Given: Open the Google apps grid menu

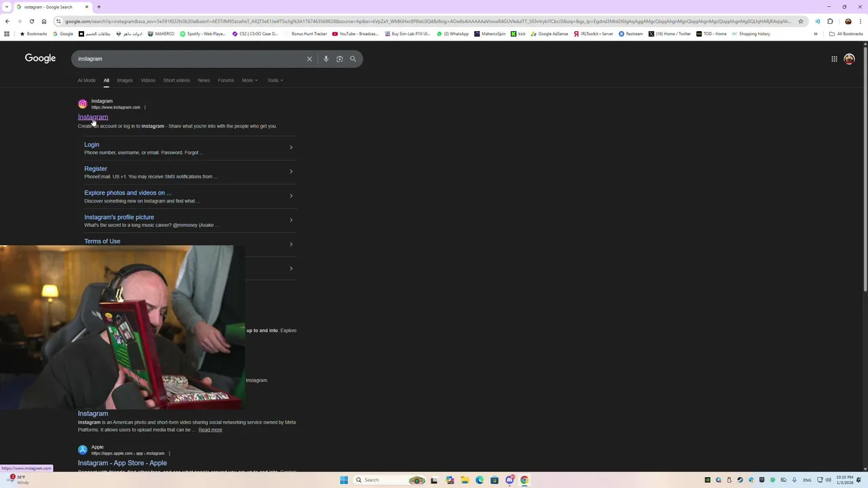Looking at the screenshot, I should click(834, 59).
